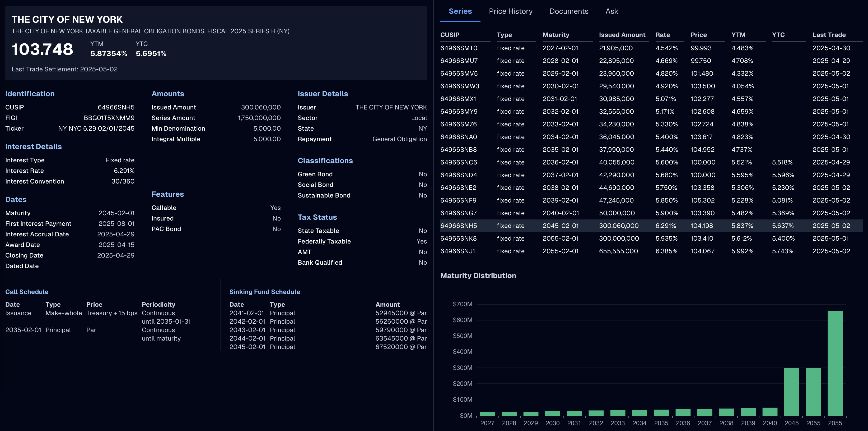Image resolution: width=868 pixels, height=431 pixels.
Task: Click the 2040 maturity distribution bar
Action: point(770,411)
